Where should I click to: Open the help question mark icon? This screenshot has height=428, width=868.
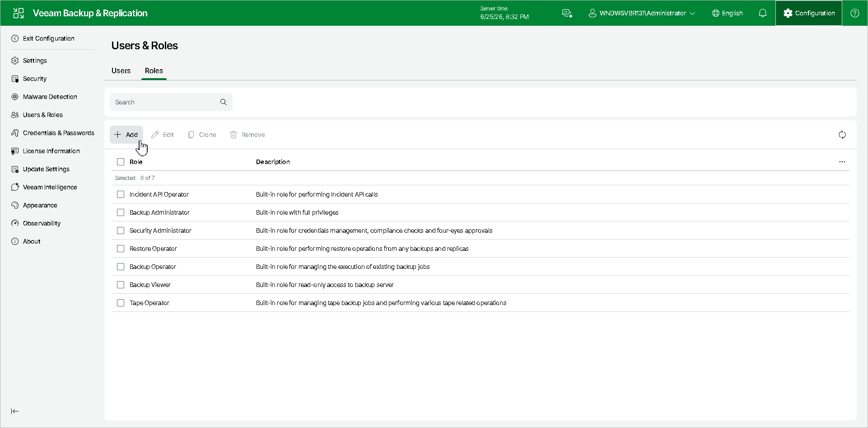pos(855,13)
